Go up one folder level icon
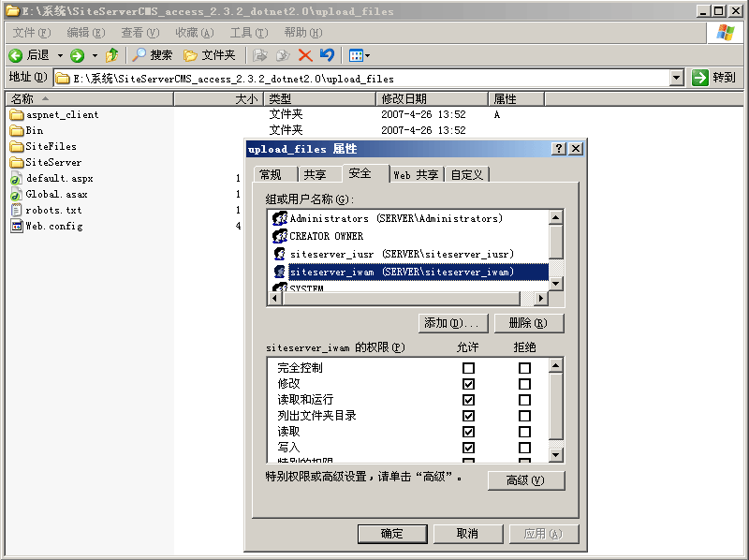The height and width of the screenshot is (560, 749). (111, 55)
